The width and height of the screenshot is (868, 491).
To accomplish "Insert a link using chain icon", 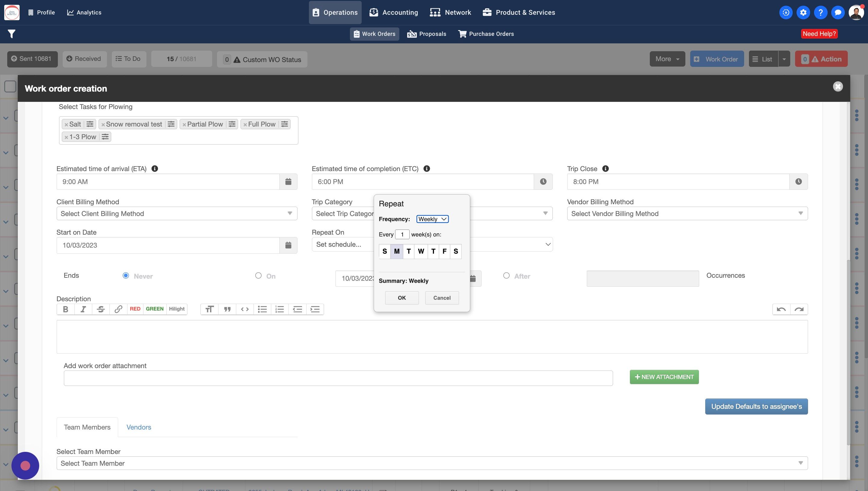I will coord(118,309).
